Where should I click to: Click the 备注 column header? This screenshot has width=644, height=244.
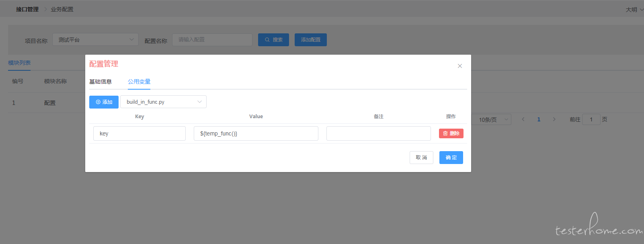point(379,117)
